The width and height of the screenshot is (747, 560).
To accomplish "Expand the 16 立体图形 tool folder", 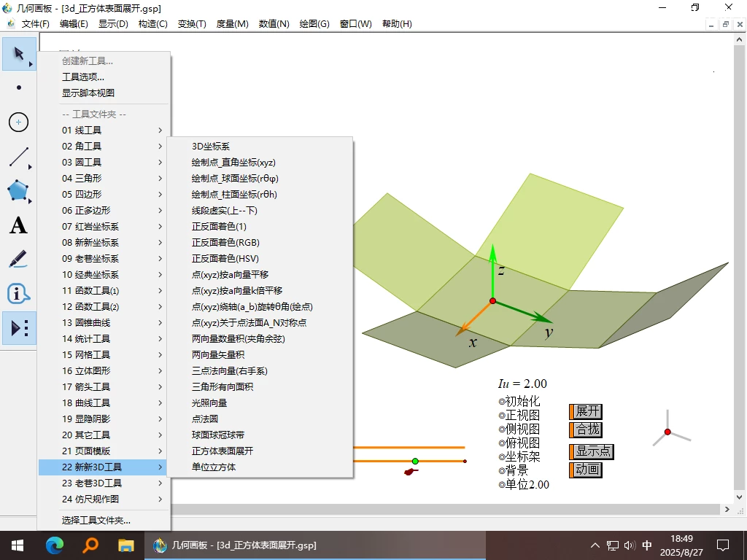I will point(88,370).
